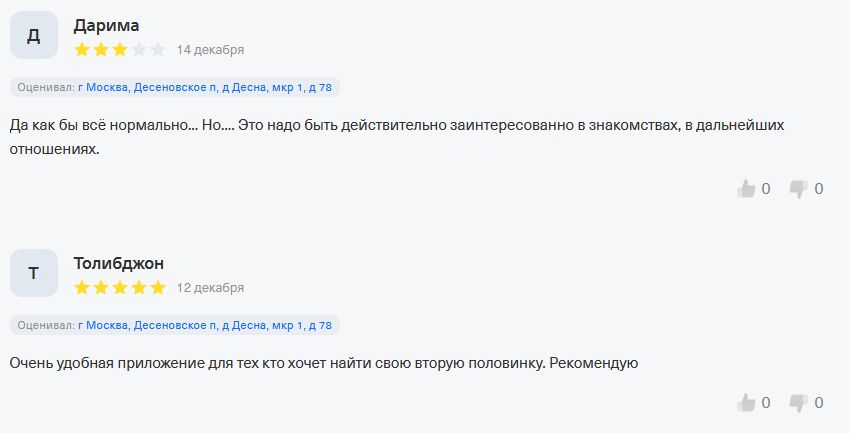
Task: Click dislike count on Толибджон's review
Action: (819, 403)
